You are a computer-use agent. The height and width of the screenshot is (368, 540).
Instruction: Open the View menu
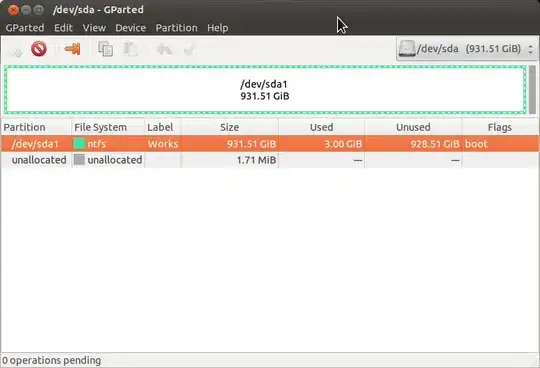94,28
